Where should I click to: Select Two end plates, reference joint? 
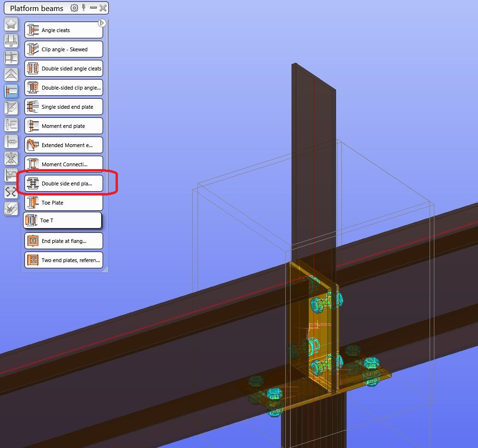point(64,260)
